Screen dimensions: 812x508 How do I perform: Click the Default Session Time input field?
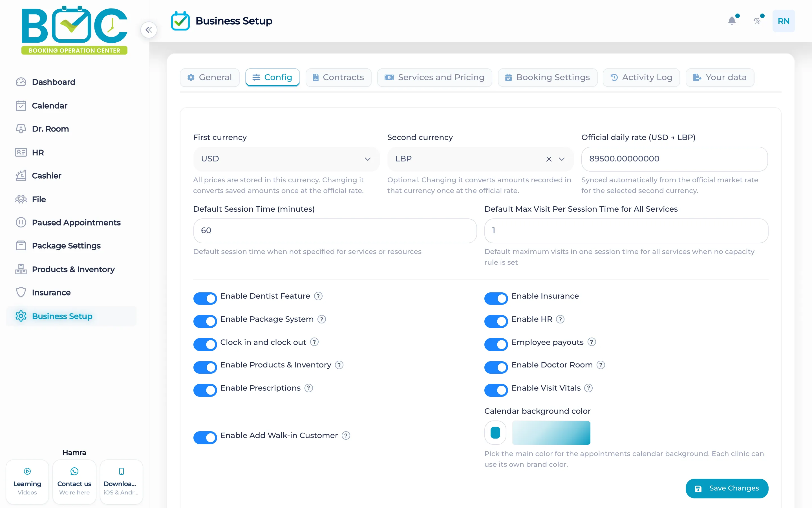[x=335, y=231]
